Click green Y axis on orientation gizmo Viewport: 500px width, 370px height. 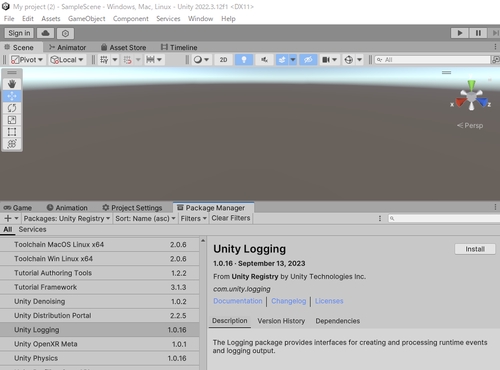[471, 85]
